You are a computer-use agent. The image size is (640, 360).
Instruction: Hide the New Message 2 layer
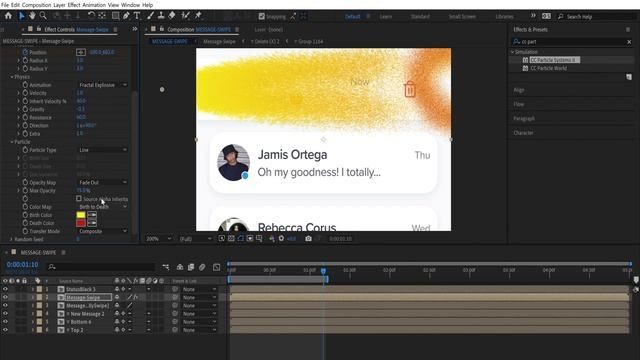5,313
